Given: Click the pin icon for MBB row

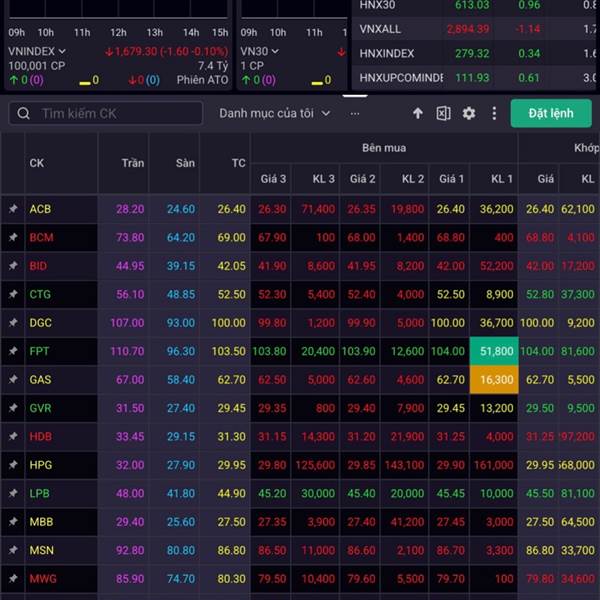Looking at the screenshot, I should [13, 522].
